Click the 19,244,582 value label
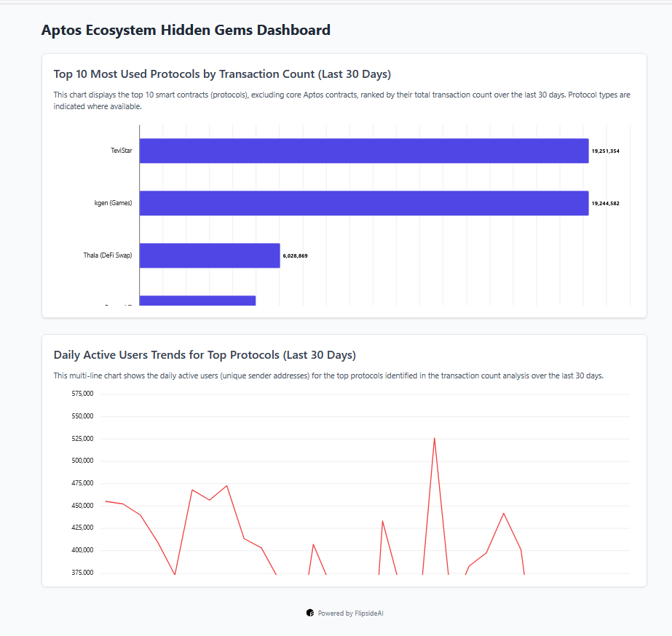The width and height of the screenshot is (672, 636). pos(605,204)
